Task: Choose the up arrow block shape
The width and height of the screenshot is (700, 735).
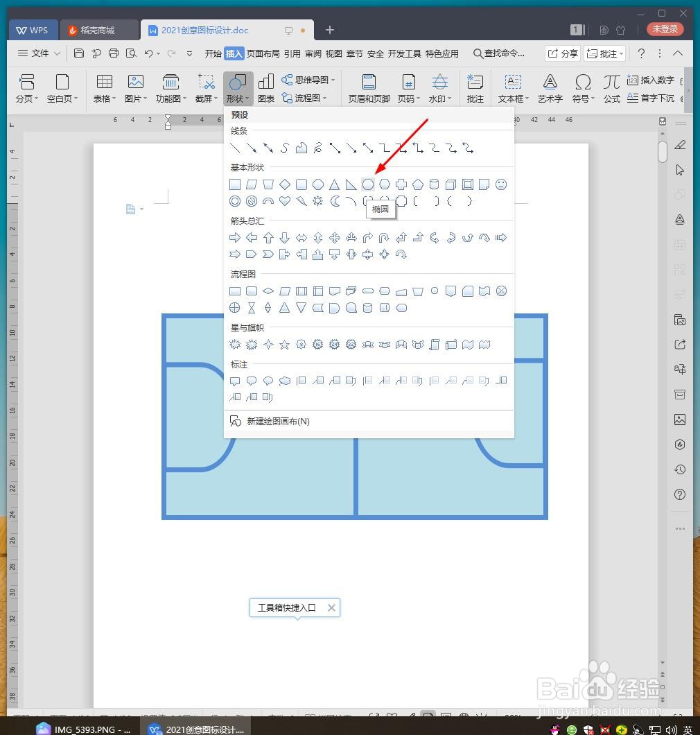Action: 268,238
